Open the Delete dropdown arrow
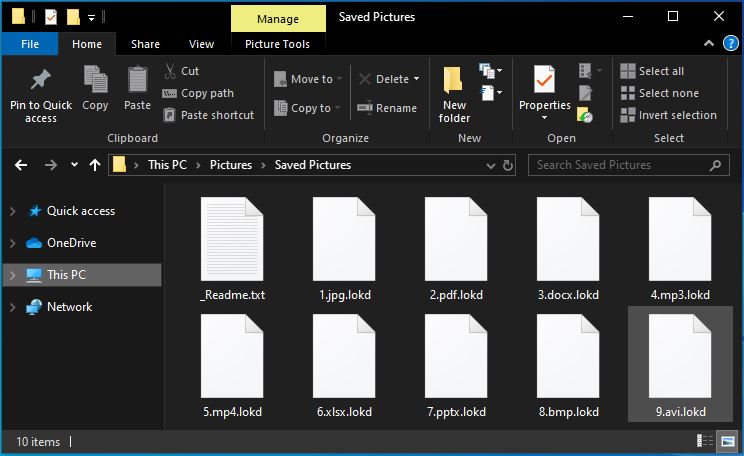Image resolution: width=744 pixels, height=456 pixels. click(x=416, y=79)
